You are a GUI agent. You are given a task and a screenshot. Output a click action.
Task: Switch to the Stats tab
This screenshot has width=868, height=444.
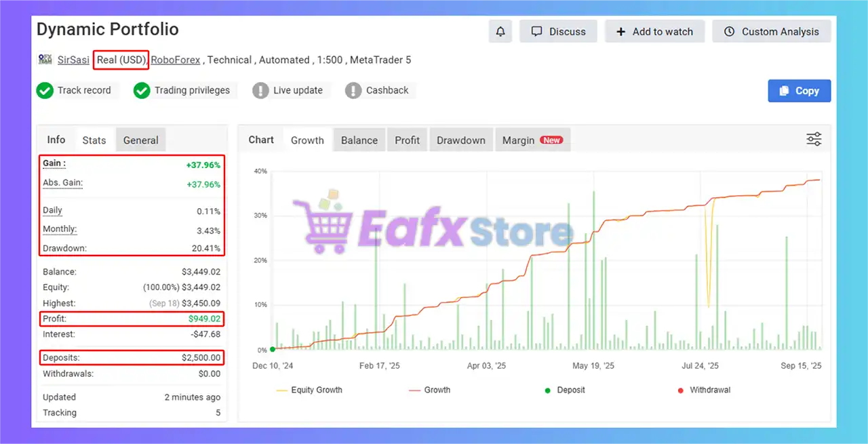click(94, 140)
